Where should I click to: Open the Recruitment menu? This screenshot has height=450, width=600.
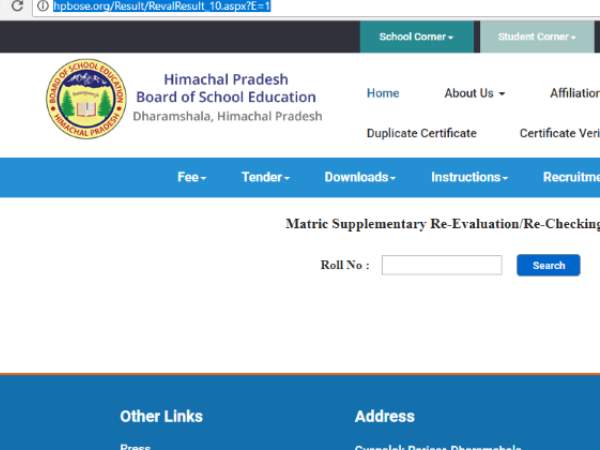571,177
